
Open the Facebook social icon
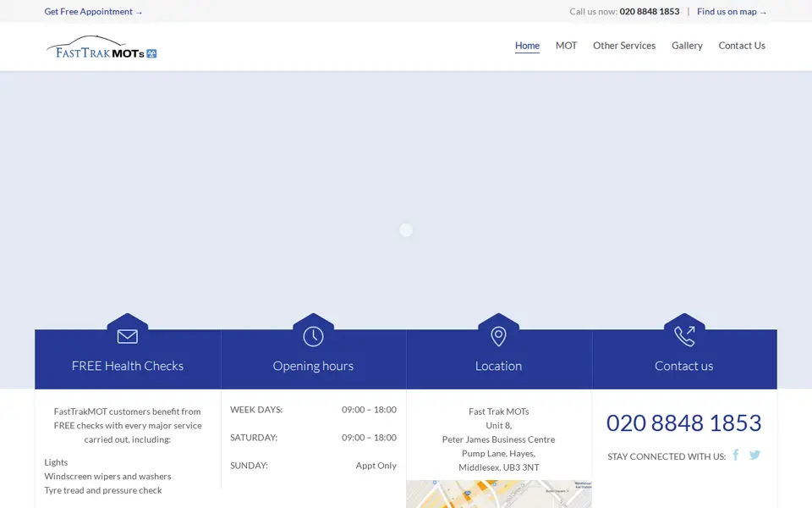(x=735, y=456)
